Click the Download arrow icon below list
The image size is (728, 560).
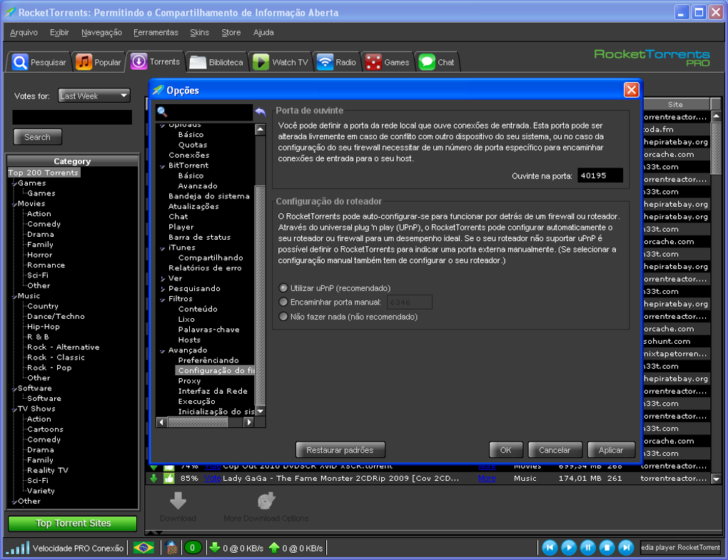tap(178, 501)
